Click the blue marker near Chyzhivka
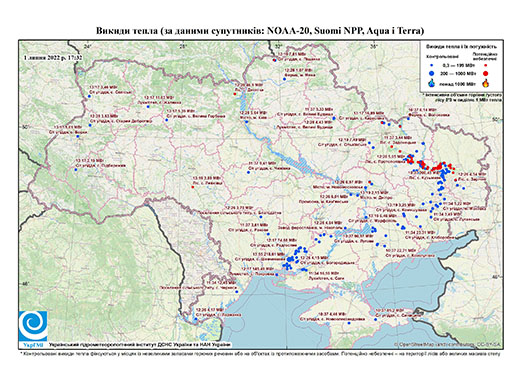Image resolution: width=520 pixels, height=368 pixels. click(x=248, y=172)
